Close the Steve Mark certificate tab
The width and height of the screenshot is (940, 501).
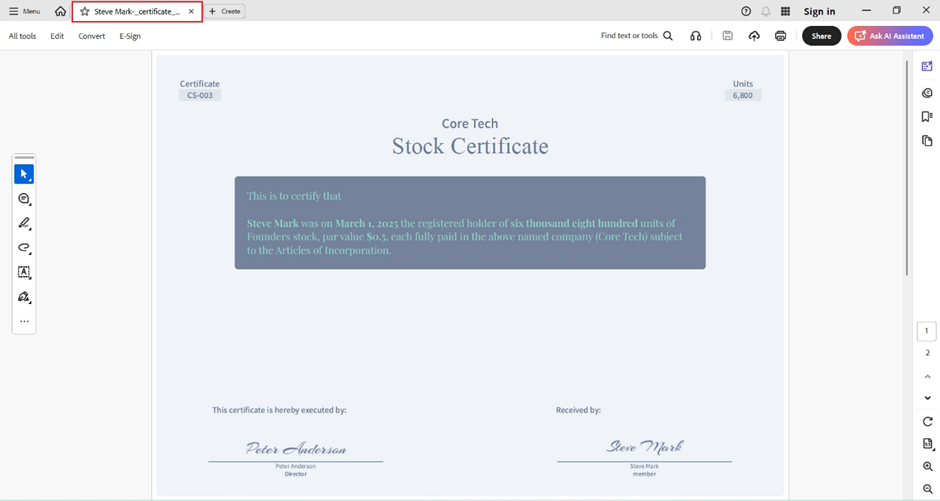pos(191,11)
